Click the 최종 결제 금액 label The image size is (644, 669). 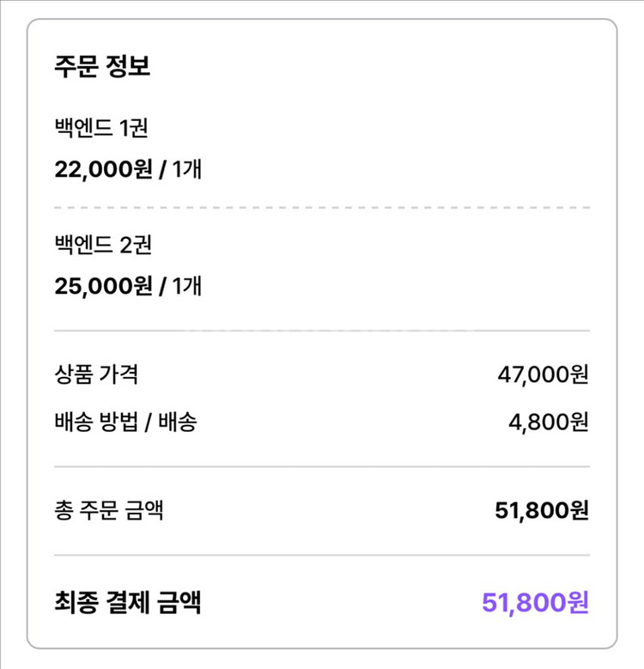tap(127, 602)
